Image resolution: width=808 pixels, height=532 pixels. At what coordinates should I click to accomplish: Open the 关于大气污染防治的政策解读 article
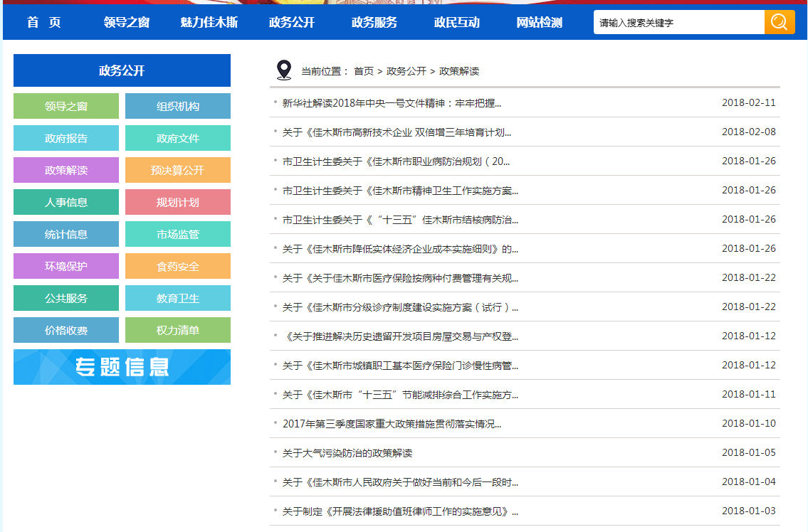tap(347, 453)
